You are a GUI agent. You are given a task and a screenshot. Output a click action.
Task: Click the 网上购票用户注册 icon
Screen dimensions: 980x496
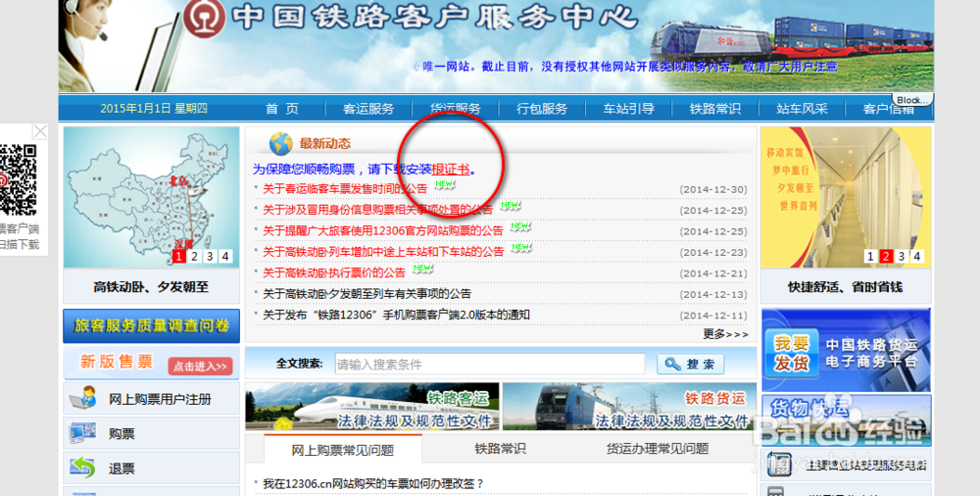(82, 398)
